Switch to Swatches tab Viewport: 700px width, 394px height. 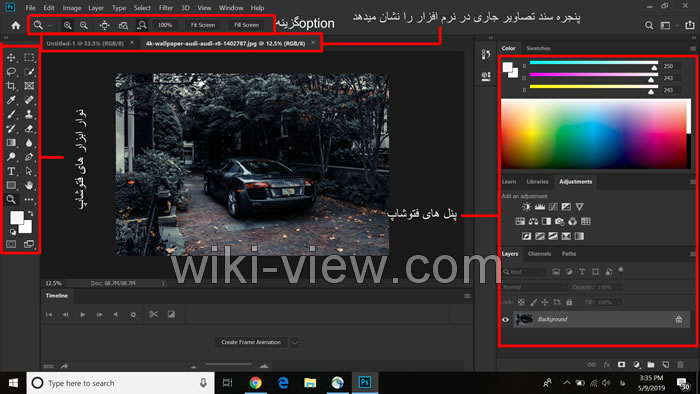click(x=538, y=48)
